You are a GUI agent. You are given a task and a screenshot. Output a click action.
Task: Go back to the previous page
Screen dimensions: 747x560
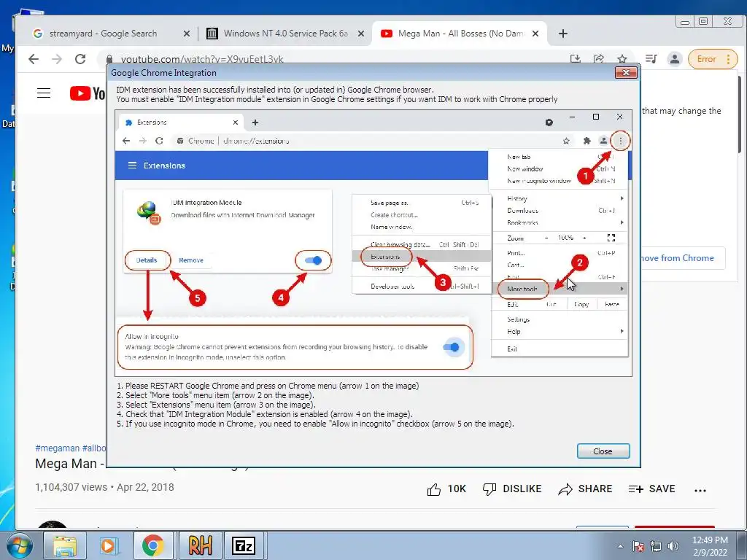(34, 59)
